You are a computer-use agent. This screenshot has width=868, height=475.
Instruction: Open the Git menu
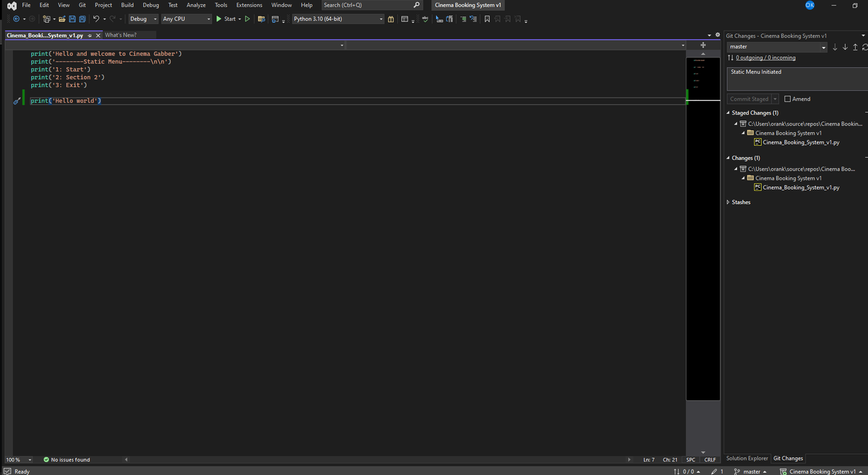[82, 5]
